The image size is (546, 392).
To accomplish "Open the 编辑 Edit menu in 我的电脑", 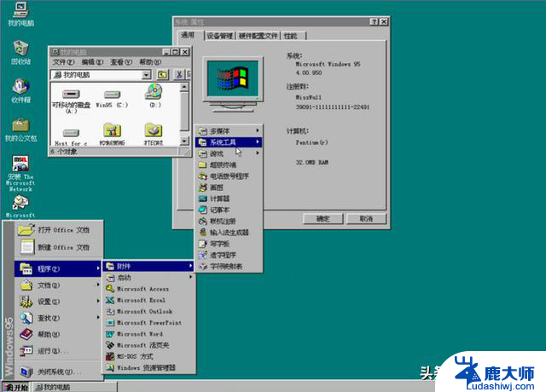I will pos(92,62).
